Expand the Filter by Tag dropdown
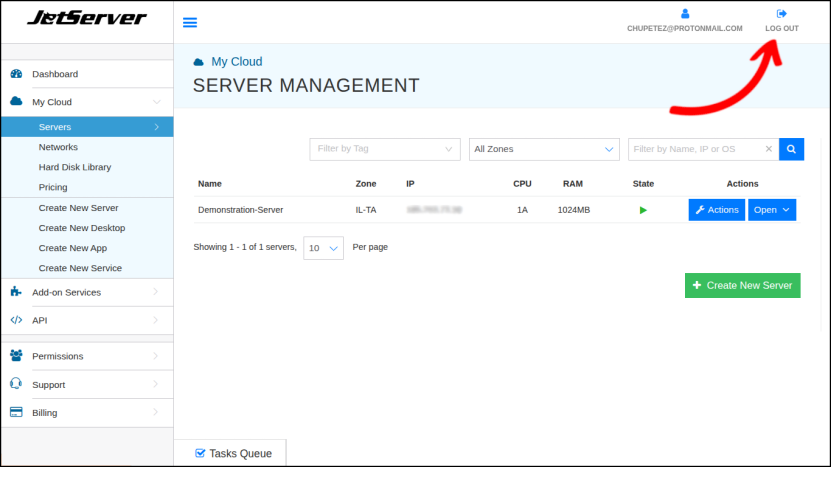This screenshot has width=831, height=497. pyautogui.click(x=384, y=149)
